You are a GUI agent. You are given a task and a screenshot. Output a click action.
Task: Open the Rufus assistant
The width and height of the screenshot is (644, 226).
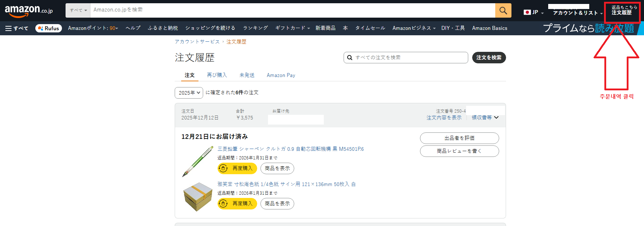tap(49, 28)
